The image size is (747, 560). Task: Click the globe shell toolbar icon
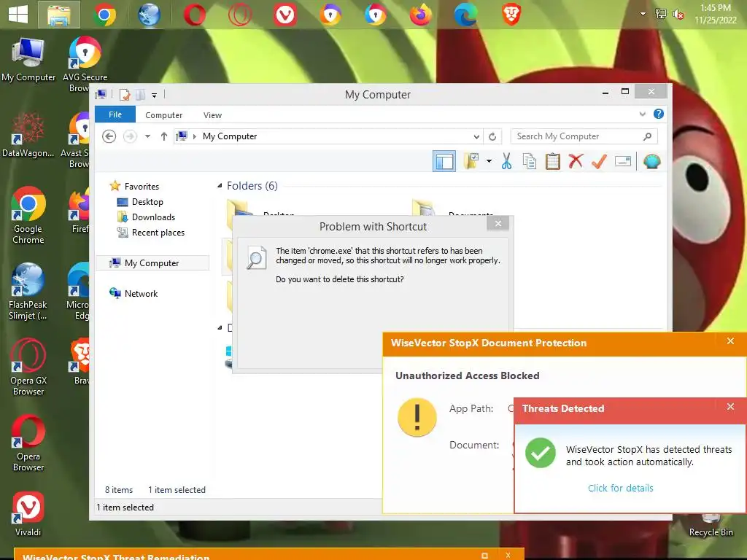[x=651, y=161]
